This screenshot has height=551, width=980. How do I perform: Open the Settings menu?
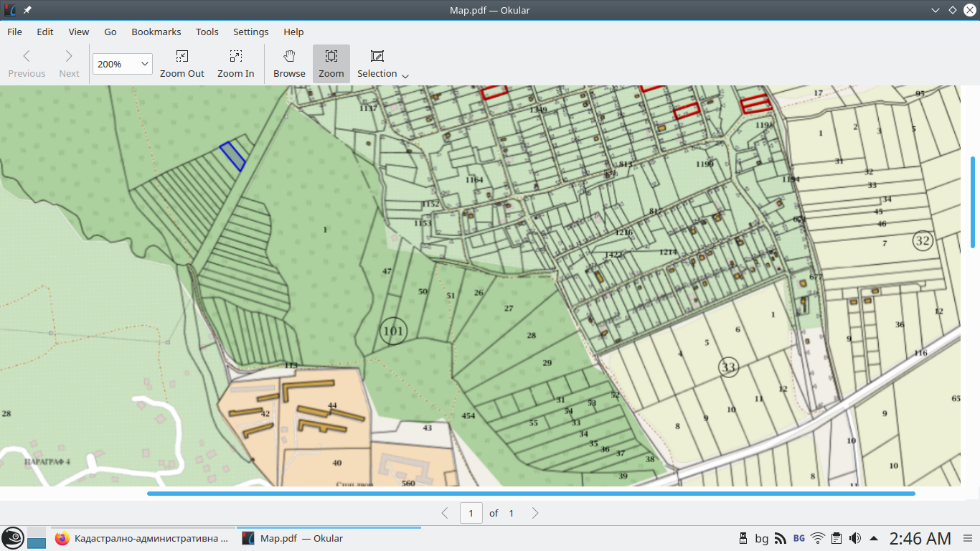tap(250, 32)
